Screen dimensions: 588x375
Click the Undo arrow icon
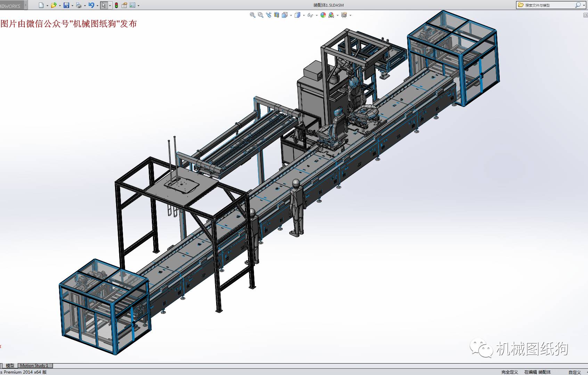[91, 5]
